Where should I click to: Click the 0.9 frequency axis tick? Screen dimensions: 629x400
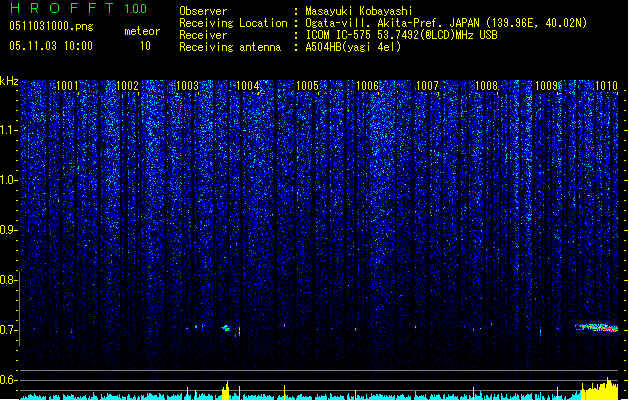[8, 230]
